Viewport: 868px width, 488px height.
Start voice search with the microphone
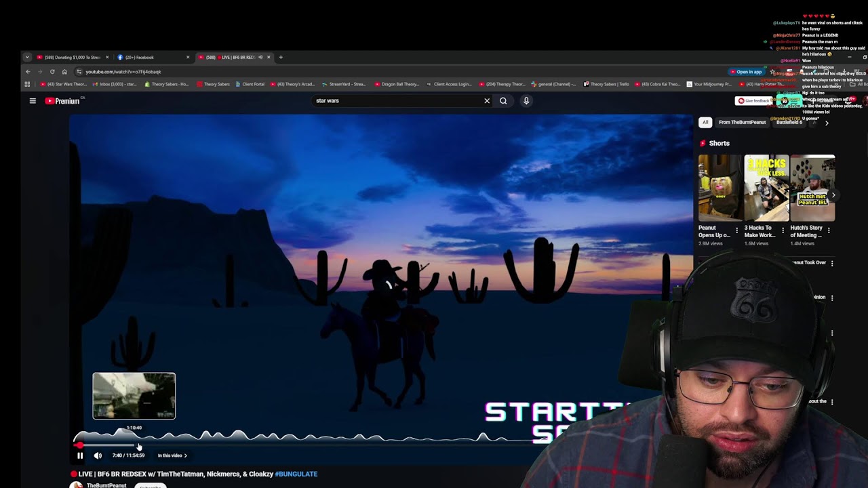click(x=526, y=101)
